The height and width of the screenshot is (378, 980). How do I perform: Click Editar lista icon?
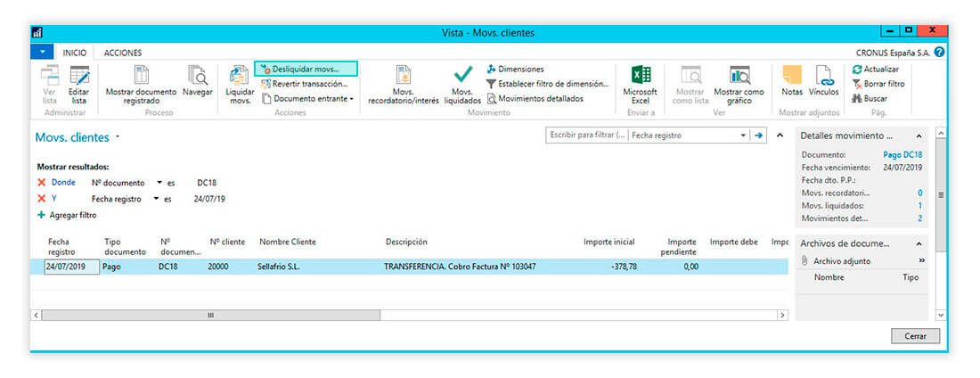pyautogui.click(x=79, y=77)
